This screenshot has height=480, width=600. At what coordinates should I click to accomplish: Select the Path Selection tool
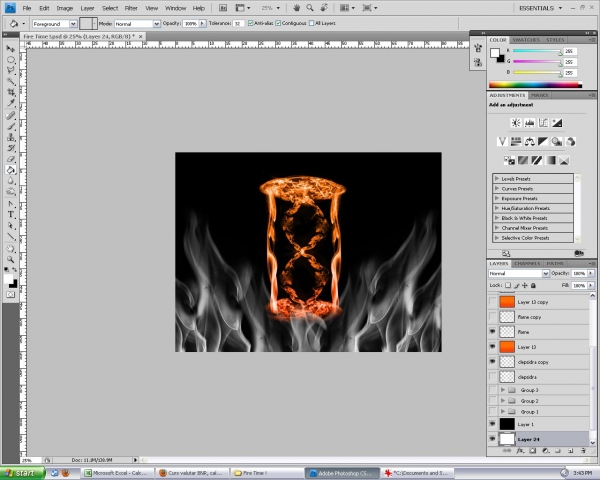click(x=10, y=226)
